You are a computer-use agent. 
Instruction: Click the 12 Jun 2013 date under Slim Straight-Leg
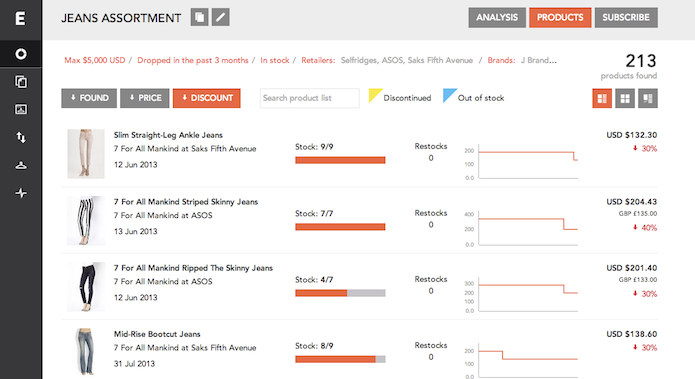pos(136,164)
